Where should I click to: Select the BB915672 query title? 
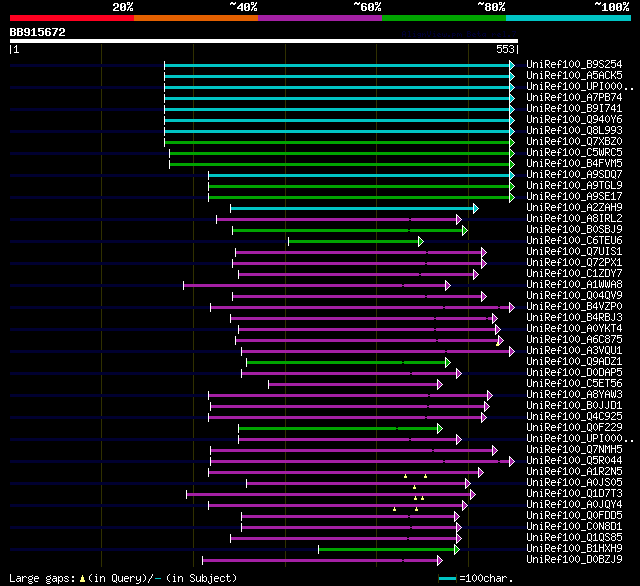(38, 32)
